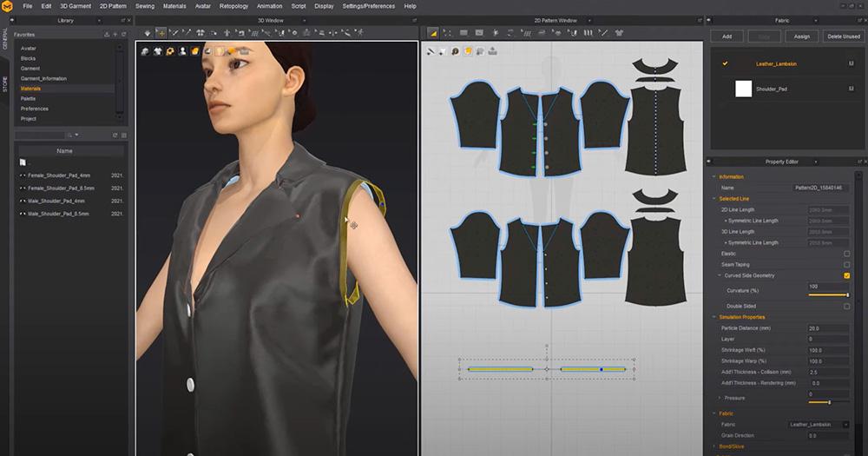
Task: Open the Fabric dropdown showing Leather_Lambskin
Action: click(818, 424)
